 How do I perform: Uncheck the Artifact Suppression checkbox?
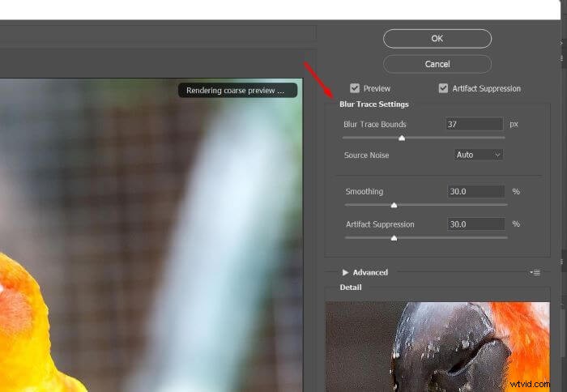(x=443, y=88)
